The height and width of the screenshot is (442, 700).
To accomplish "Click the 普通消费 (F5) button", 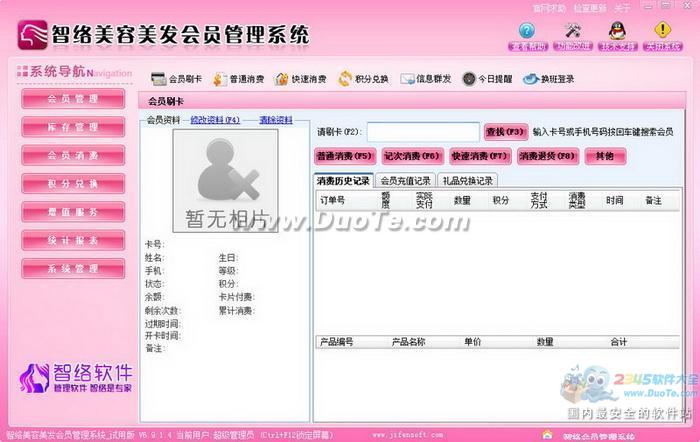I will (x=345, y=156).
